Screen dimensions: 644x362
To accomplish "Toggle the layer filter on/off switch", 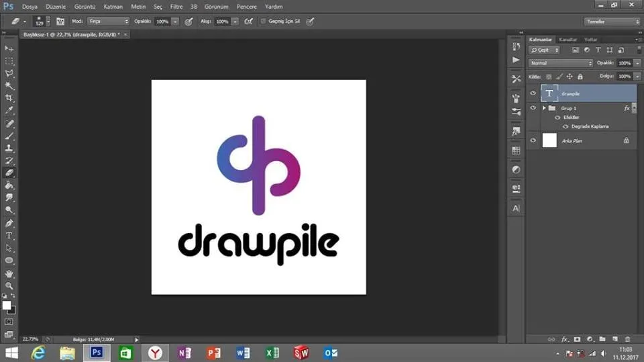I will click(639, 50).
